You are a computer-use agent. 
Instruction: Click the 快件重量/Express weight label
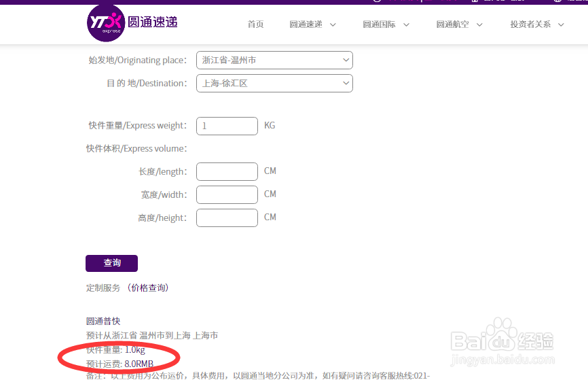[x=138, y=126]
